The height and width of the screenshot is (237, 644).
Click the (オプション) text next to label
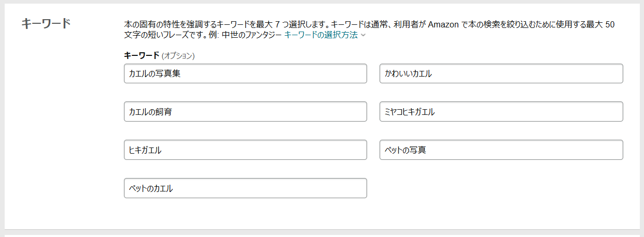(x=178, y=55)
